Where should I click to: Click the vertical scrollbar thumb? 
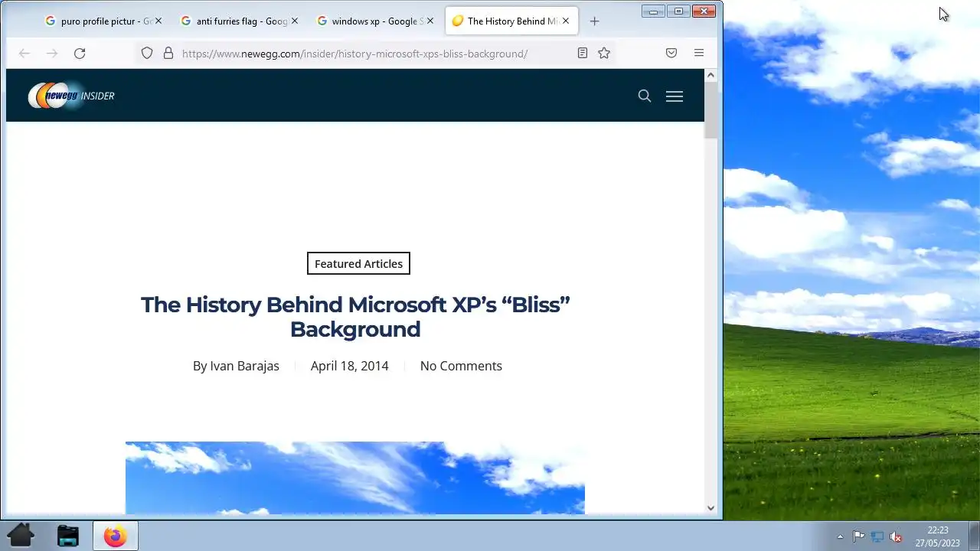tap(710, 110)
